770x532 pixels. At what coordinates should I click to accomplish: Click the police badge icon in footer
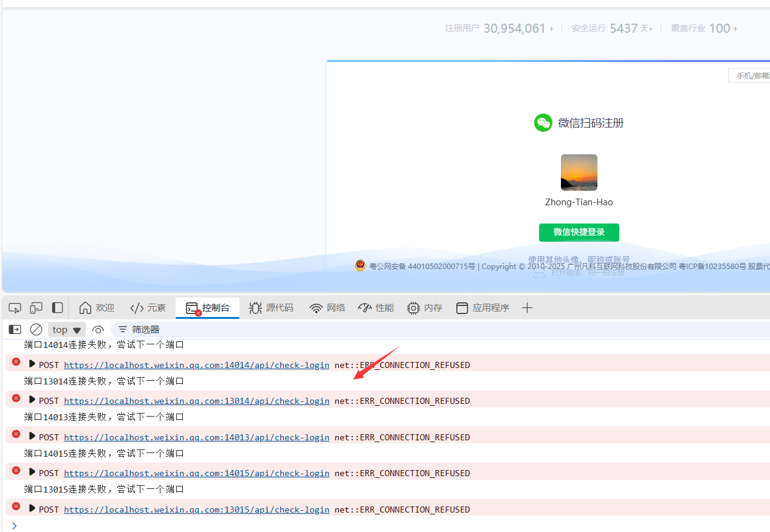[x=360, y=265]
